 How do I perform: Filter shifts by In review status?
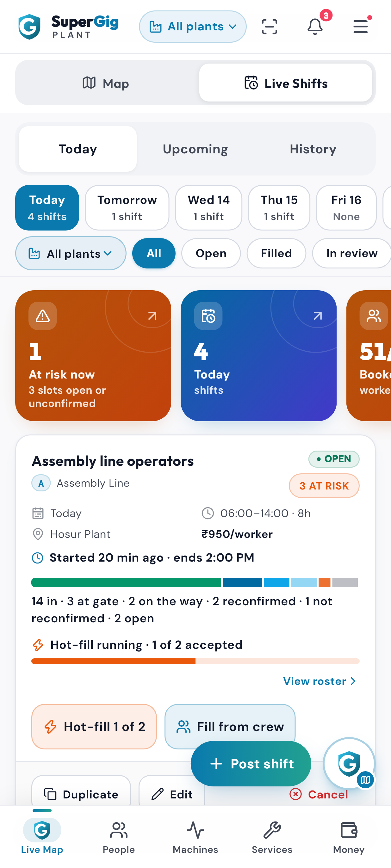pos(351,253)
